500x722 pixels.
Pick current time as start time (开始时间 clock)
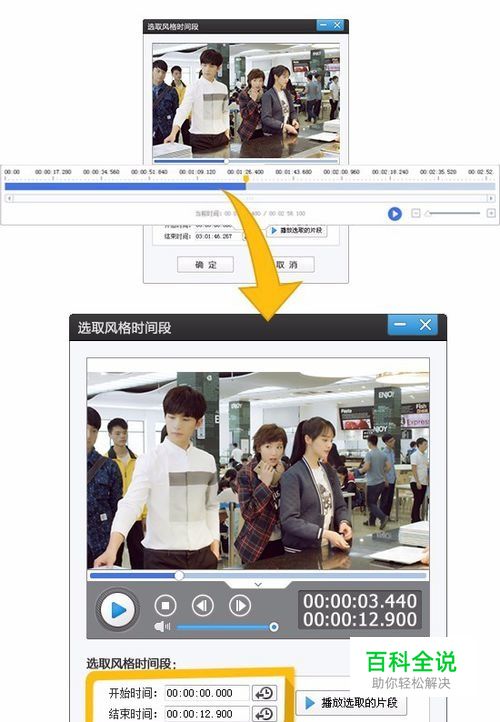click(265, 693)
